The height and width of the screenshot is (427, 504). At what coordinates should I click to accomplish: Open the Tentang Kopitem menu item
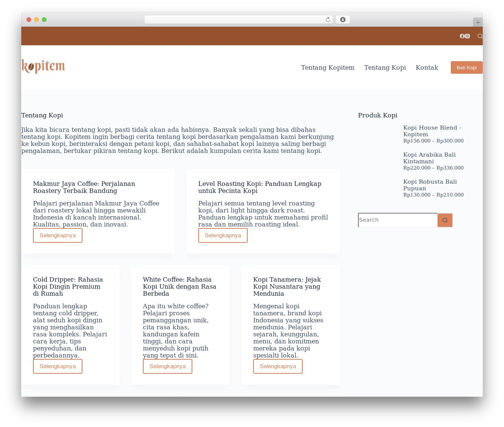pyautogui.click(x=328, y=68)
